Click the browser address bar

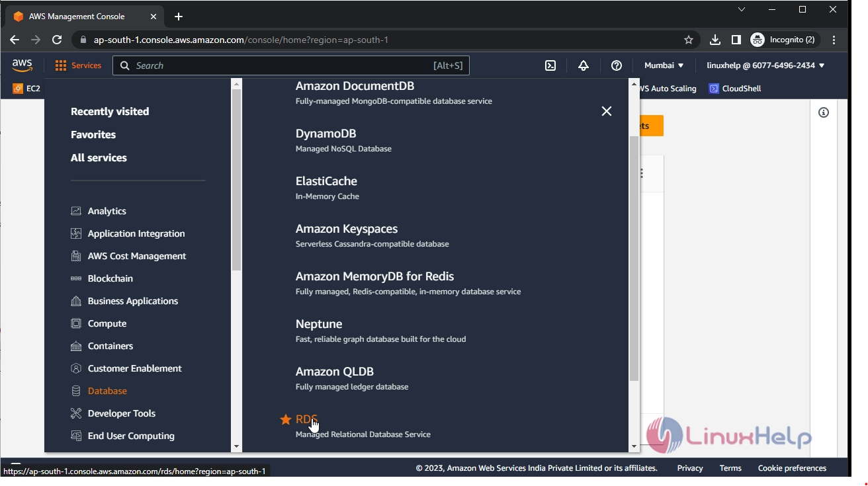point(384,40)
